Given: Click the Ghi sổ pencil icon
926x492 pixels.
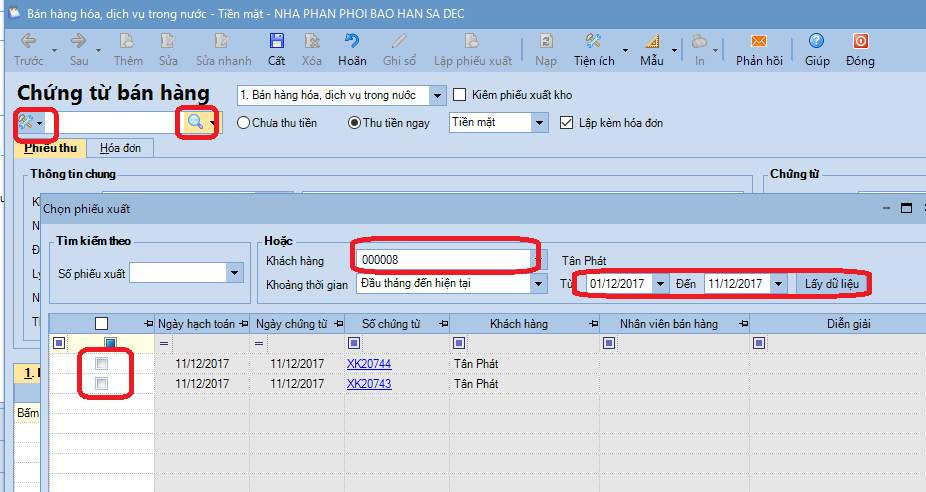Looking at the screenshot, I should (399, 41).
